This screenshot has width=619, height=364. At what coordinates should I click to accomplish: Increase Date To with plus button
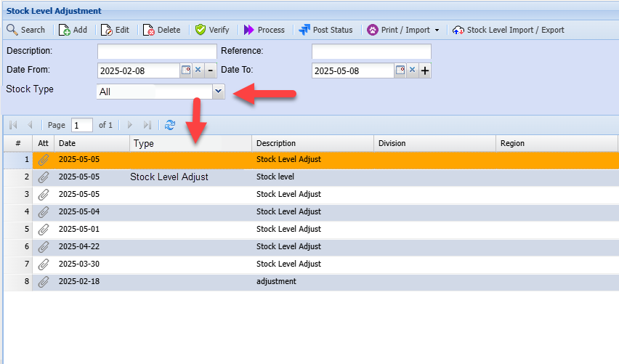pyautogui.click(x=424, y=70)
